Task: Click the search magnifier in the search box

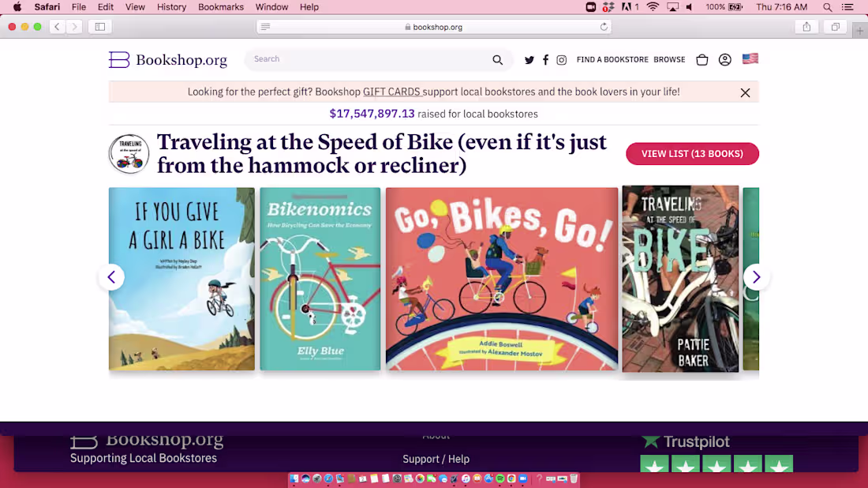Action: (x=498, y=60)
